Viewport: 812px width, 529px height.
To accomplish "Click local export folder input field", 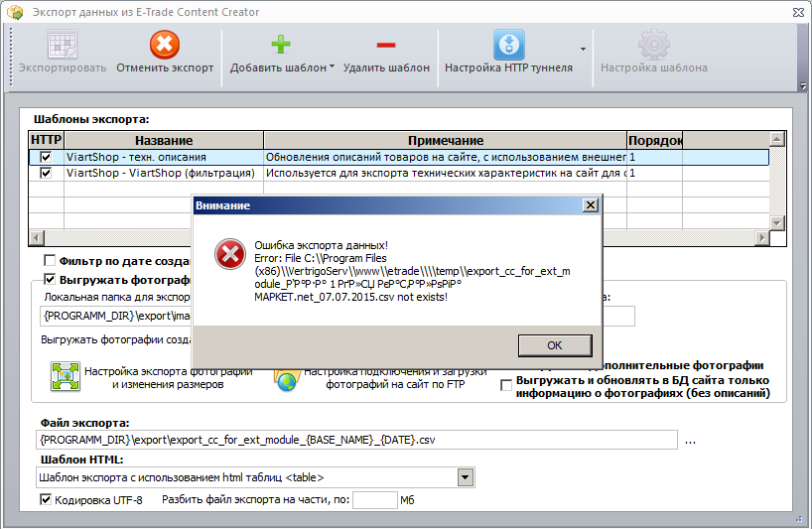I will (x=115, y=316).
